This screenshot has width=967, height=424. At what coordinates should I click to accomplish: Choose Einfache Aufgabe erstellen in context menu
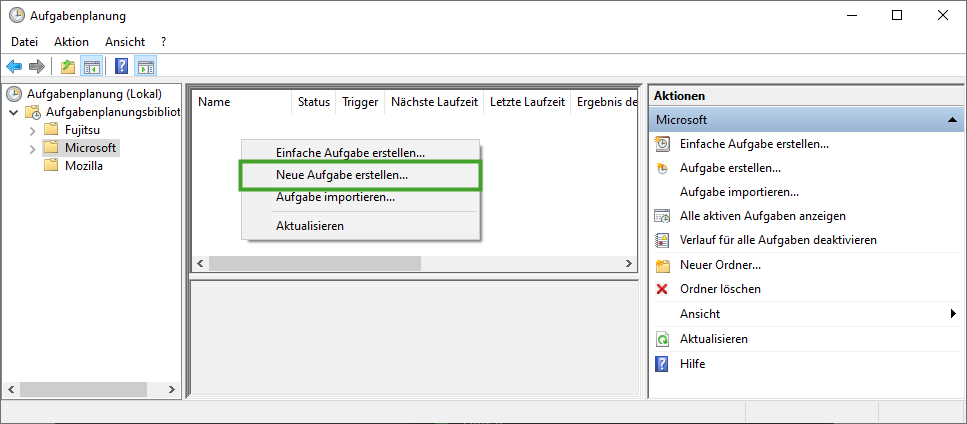[360, 152]
